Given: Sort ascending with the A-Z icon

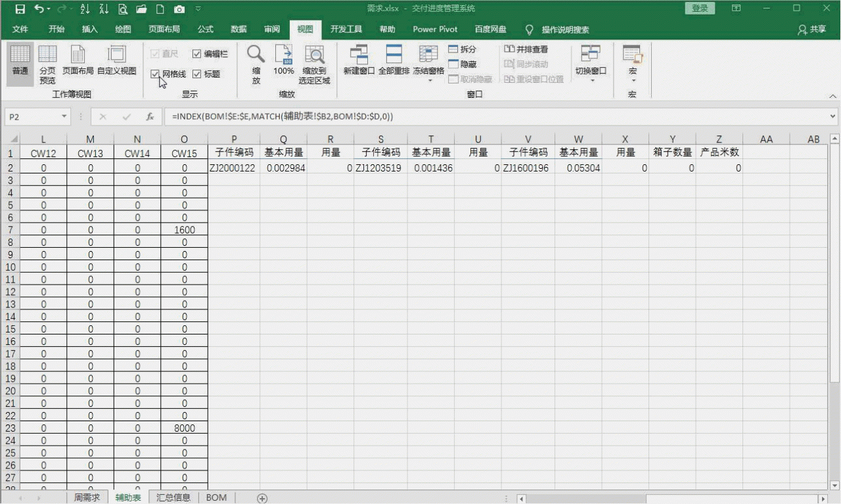Looking at the screenshot, I should tap(85, 9).
